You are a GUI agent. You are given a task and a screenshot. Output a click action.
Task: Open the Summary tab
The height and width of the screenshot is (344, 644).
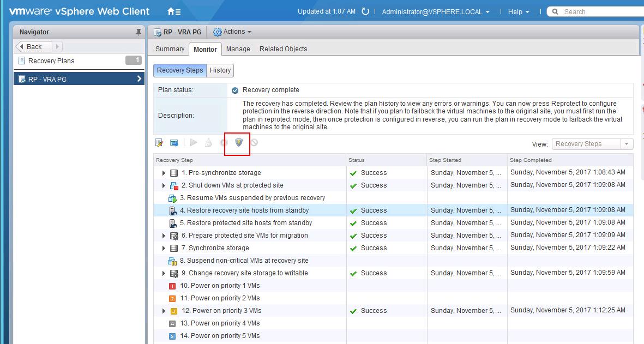[170, 49]
